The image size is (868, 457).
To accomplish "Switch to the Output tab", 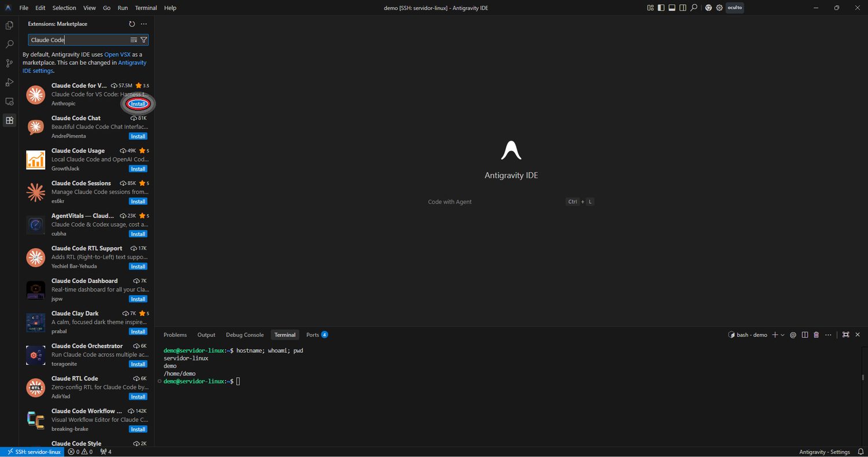I will point(206,335).
